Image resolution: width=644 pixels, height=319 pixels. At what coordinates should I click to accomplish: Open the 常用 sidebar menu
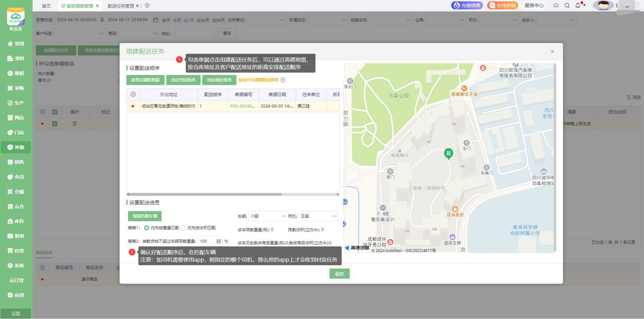(16, 44)
